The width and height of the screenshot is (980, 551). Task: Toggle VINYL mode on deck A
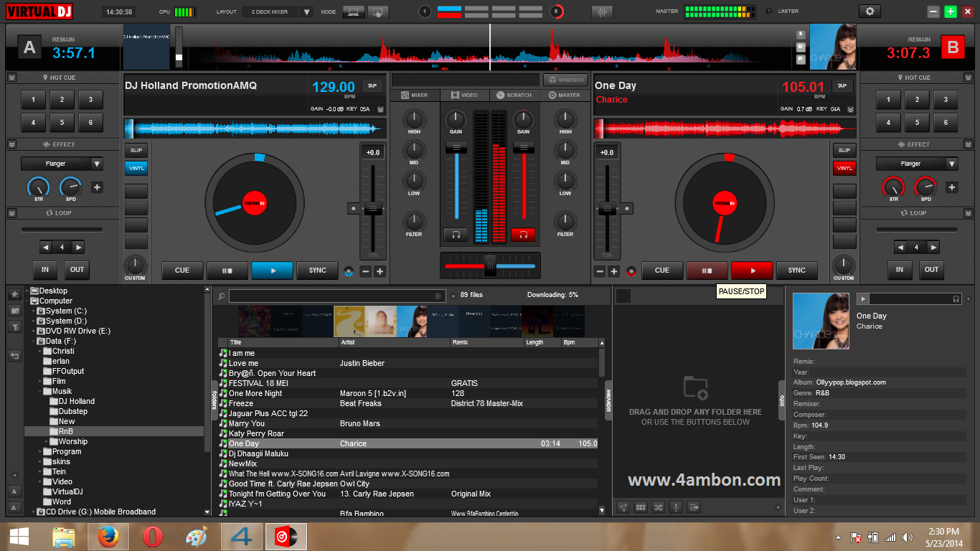point(136,168)
